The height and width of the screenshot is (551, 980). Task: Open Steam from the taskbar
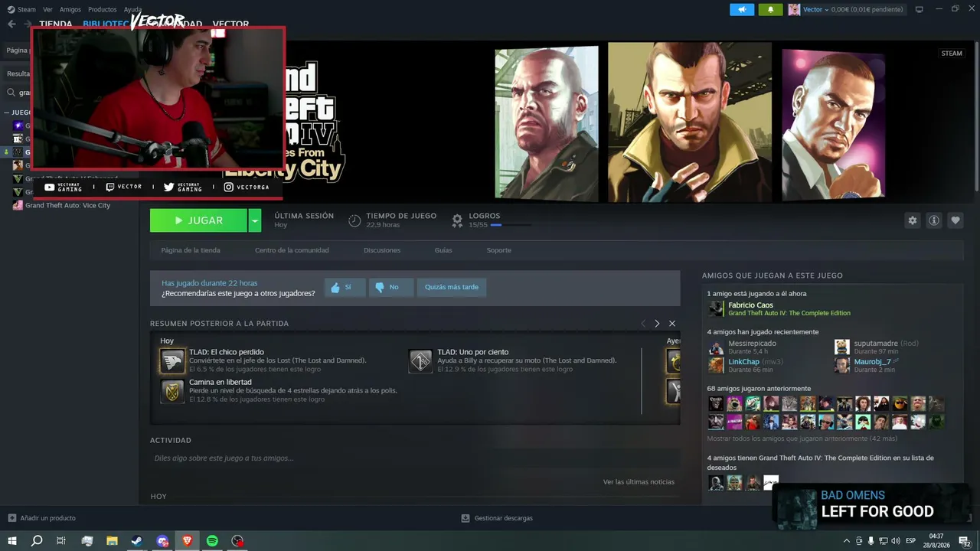point(136,541)
